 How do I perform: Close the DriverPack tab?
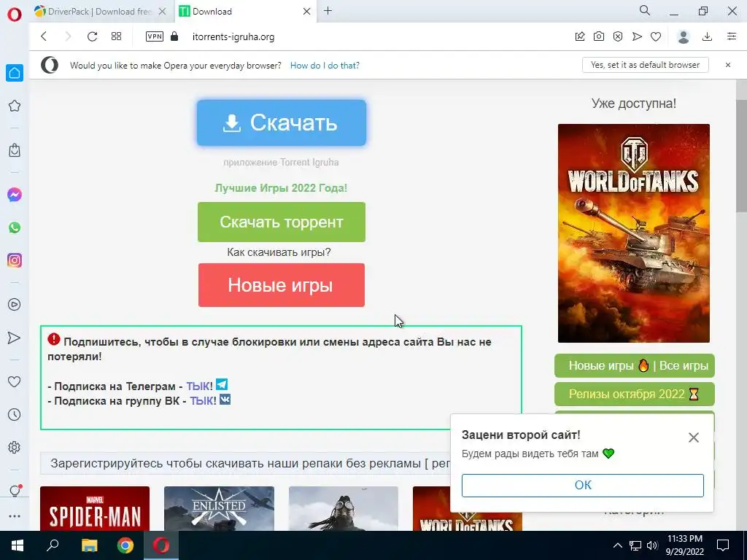pos(163,12)
